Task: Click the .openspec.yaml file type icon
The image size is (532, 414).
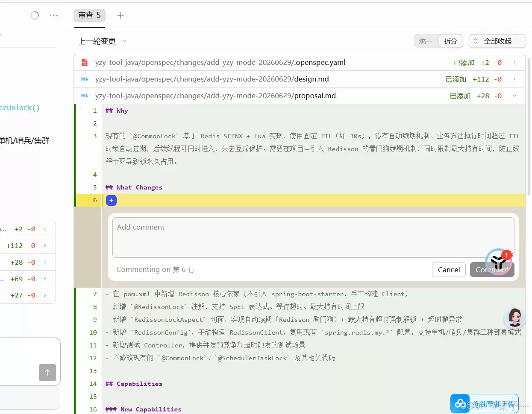Action: (x=85, y=62)
